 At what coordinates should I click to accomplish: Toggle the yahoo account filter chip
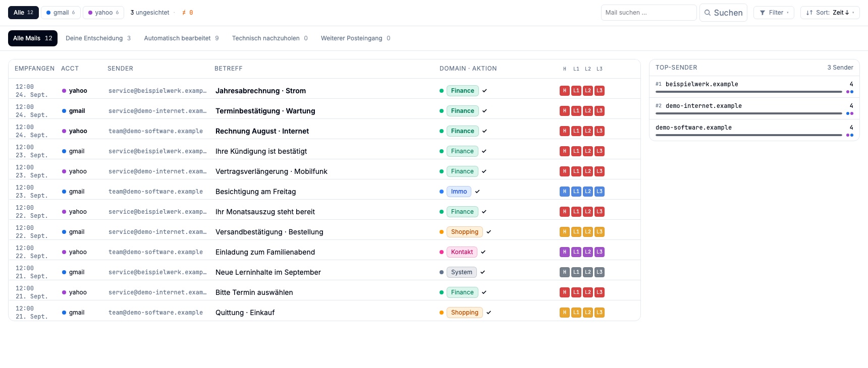click(x=103, y=13)
